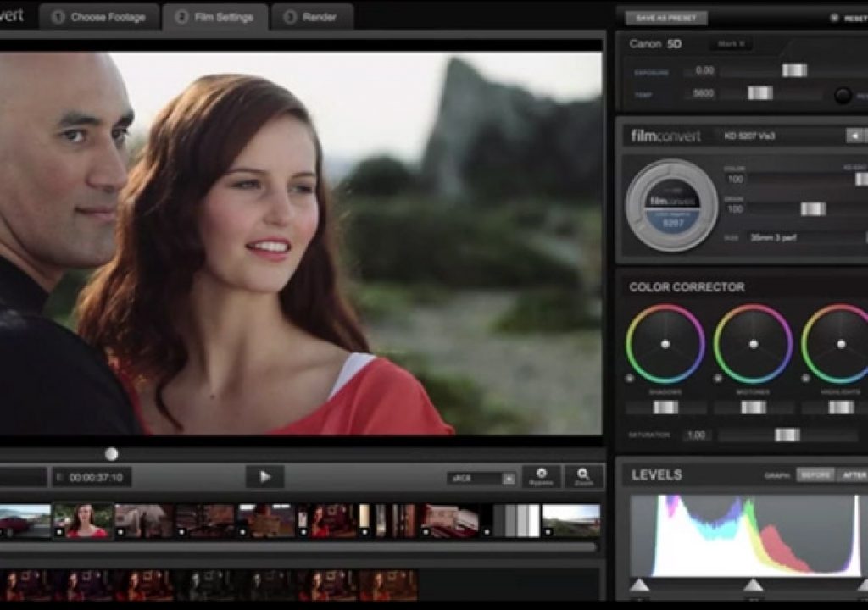Click the playhead scrubber knob
The width and height of the screenshot is (868, 610).
111,454
